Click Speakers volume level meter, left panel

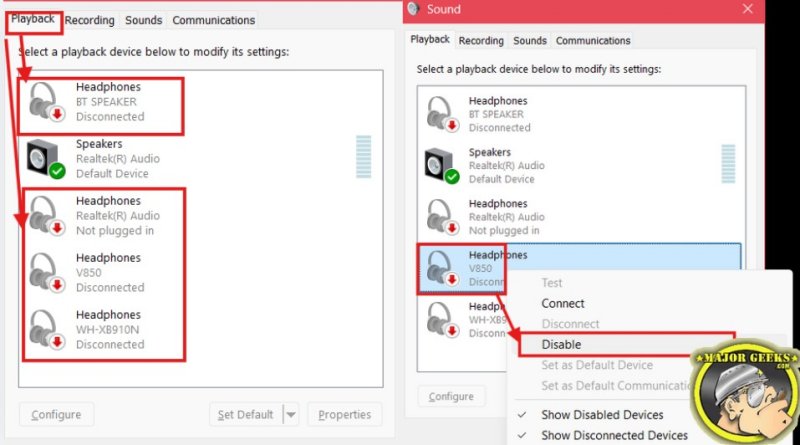(x=364, y=157)
